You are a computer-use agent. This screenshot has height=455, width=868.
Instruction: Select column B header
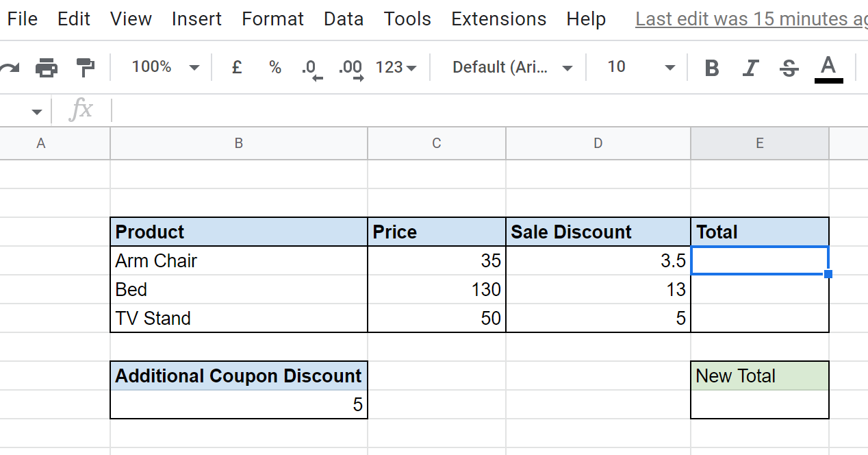pyautogui.click(x=238, y=143)
